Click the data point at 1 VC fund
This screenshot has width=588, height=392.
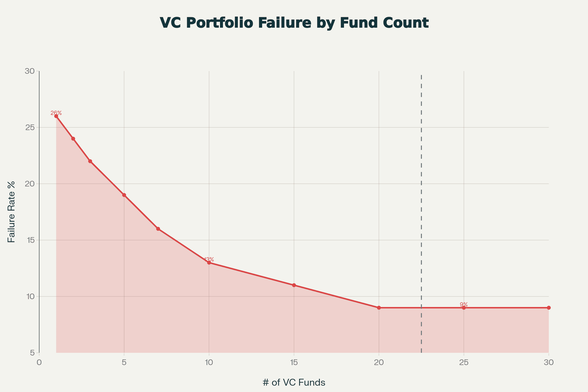56,116
